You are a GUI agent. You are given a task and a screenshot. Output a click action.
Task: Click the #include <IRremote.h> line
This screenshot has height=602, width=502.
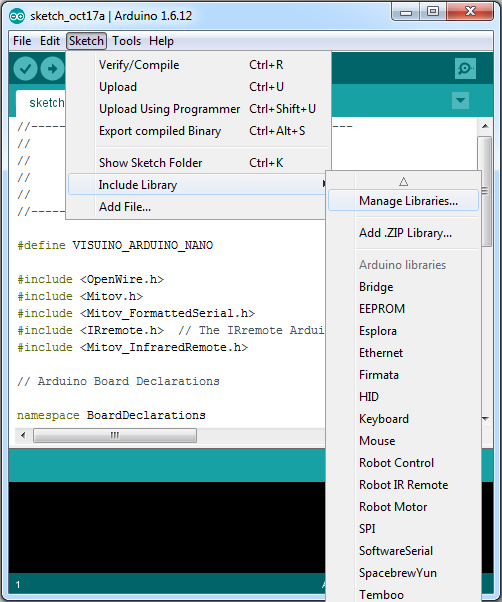(171, 330)
